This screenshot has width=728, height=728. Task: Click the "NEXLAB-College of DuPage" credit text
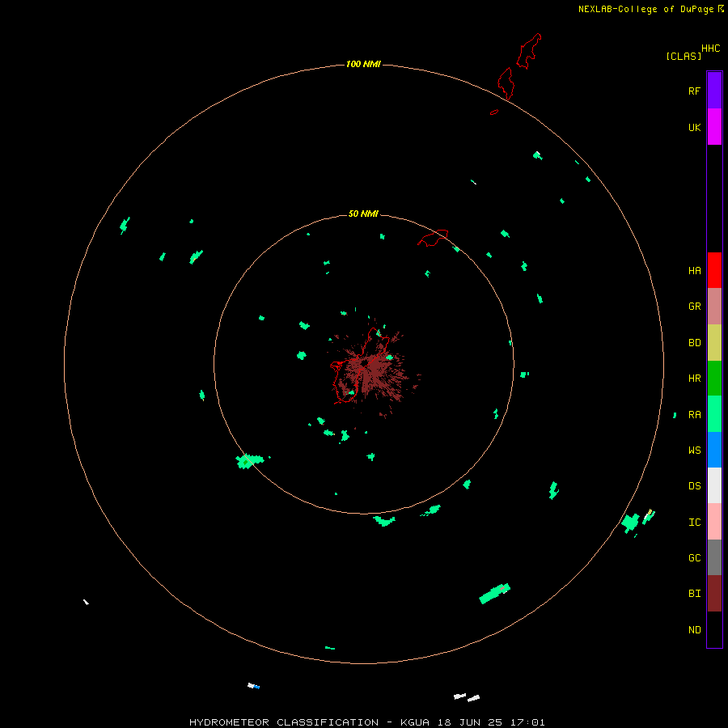tap(645, 9)
